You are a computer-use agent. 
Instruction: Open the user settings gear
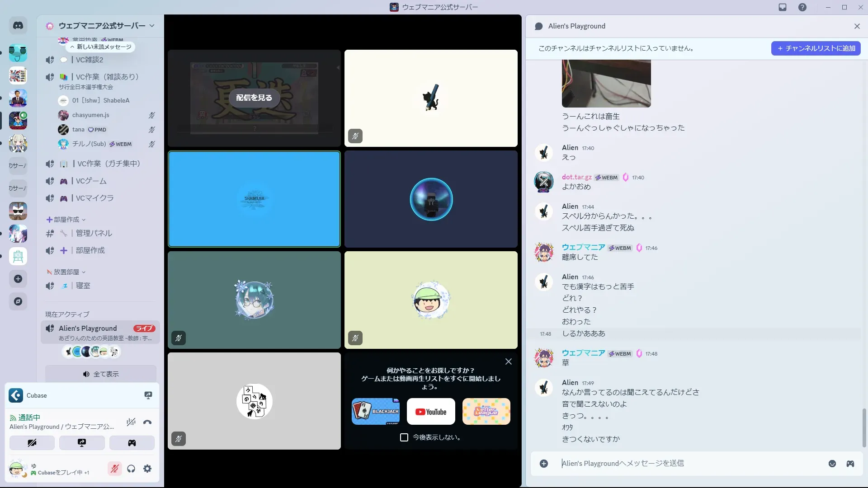pos(147,469)
